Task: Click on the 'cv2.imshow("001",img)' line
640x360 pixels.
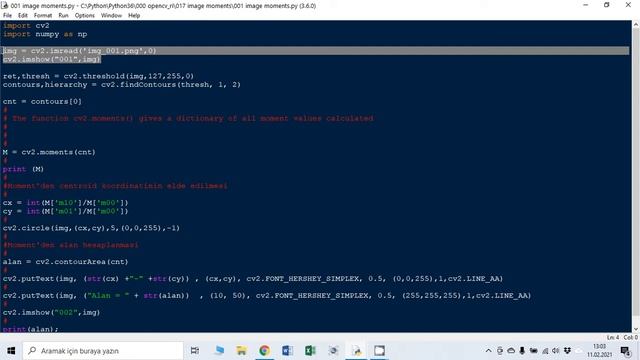Action: pyautogui.click(x=51, y=60)
